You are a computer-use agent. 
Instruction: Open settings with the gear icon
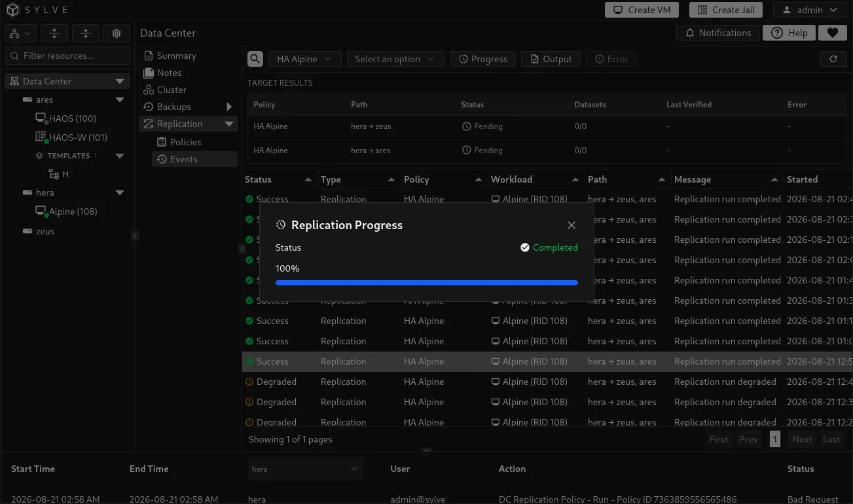pyautogui.click(x=117, y=33)
